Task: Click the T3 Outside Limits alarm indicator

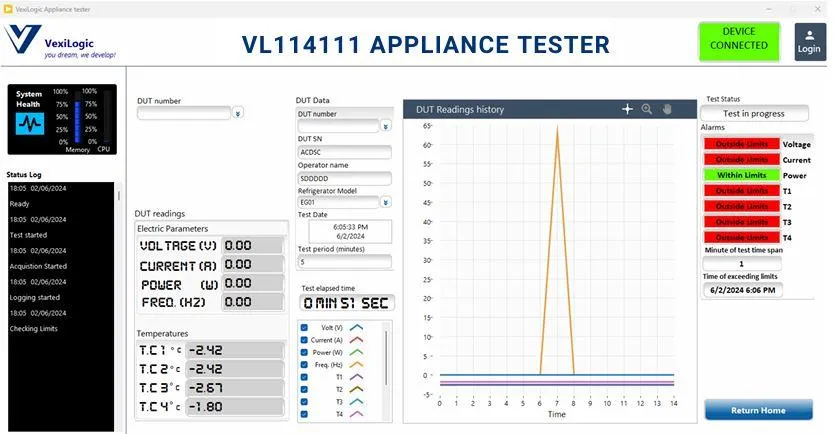Action: [742, 222]
